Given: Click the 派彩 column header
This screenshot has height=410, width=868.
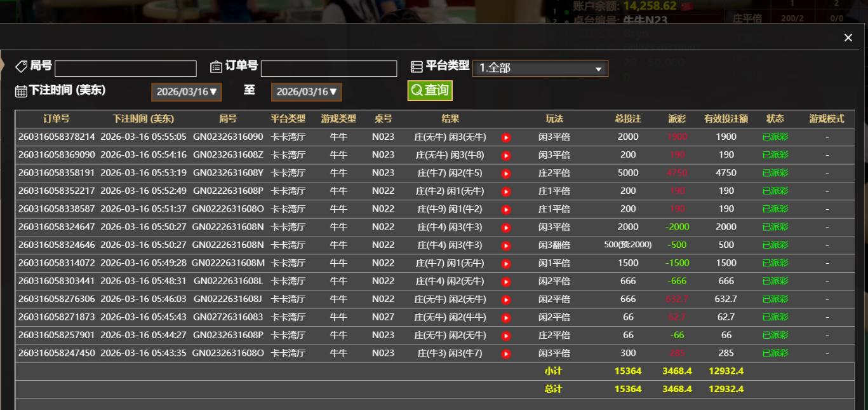Looking at the screenshot, I should pyautogui.click(x=677, y=119).
